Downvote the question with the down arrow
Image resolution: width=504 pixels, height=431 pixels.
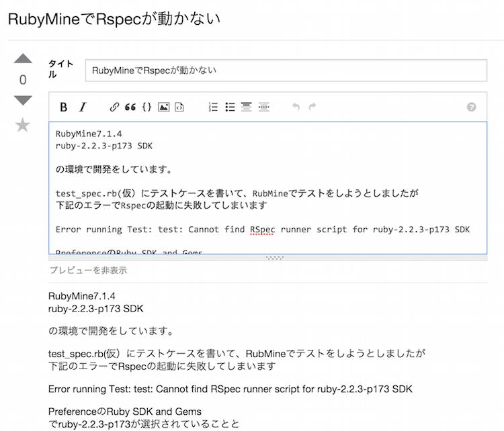point(23,100)
